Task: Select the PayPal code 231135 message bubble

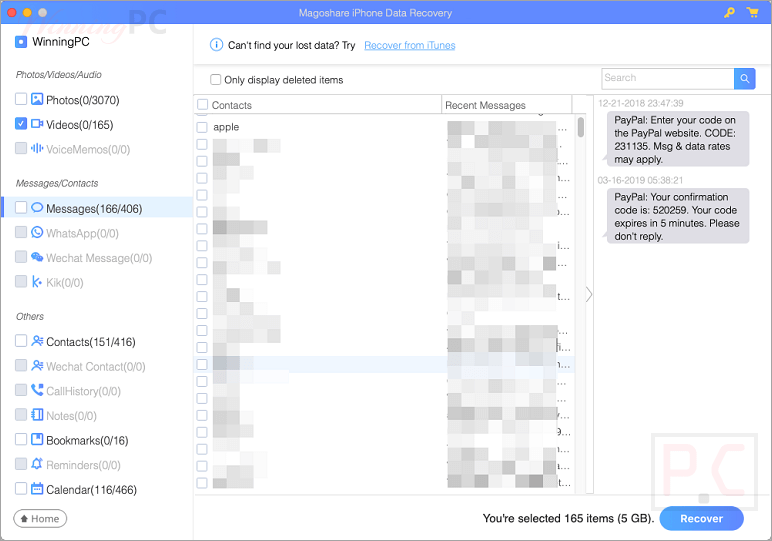Action: click(x=677, y=139)
